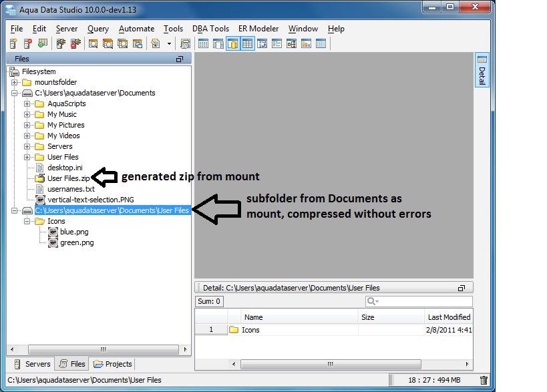
Task: Switch to the Servers tab
Action: pos(31,364)
